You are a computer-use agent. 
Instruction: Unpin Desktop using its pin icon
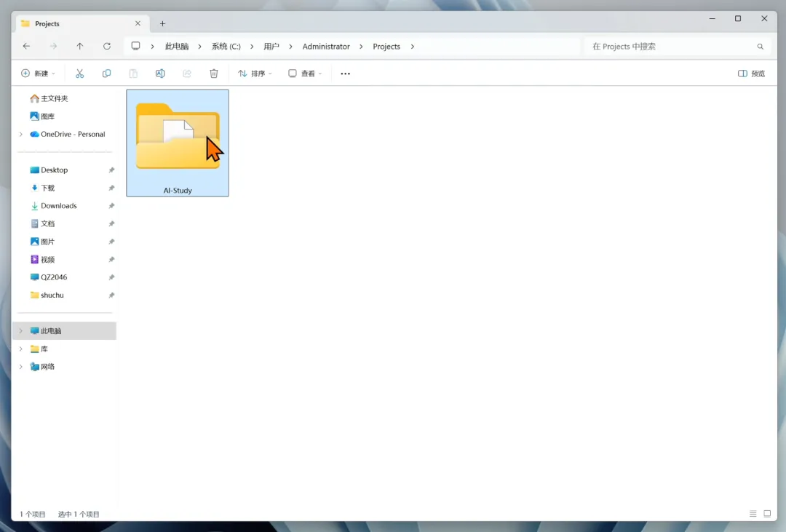pos(111,170)
